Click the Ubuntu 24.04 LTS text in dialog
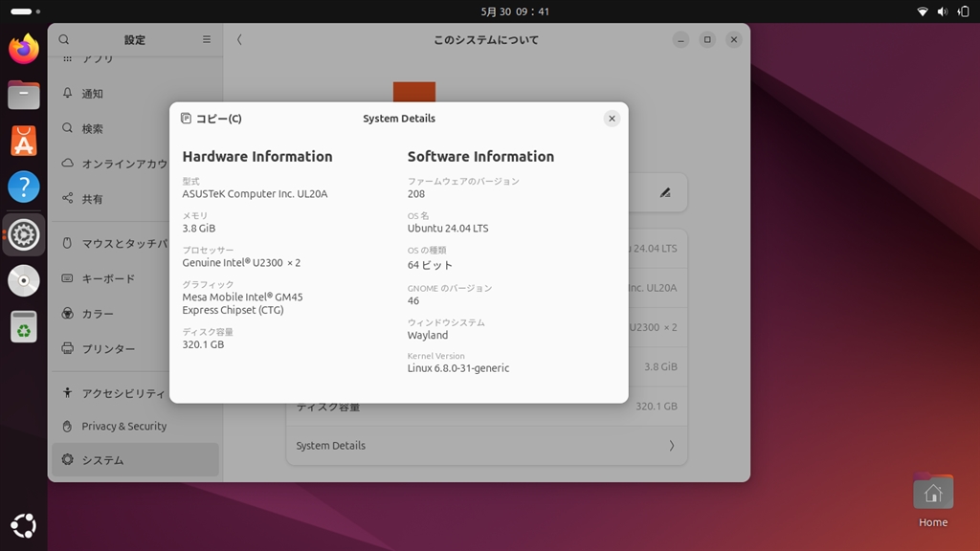This screenshot has height=551, width=980. pyautogui.click(x=448, y=228)
